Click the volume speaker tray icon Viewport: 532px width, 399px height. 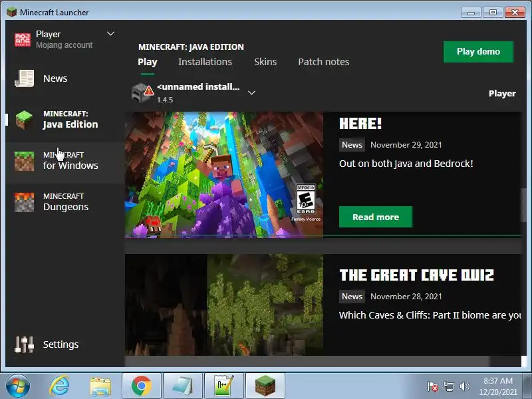[464, 386]
